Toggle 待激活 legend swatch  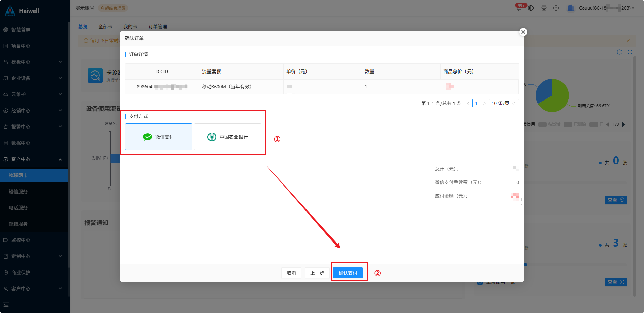[x=542, y=124]
